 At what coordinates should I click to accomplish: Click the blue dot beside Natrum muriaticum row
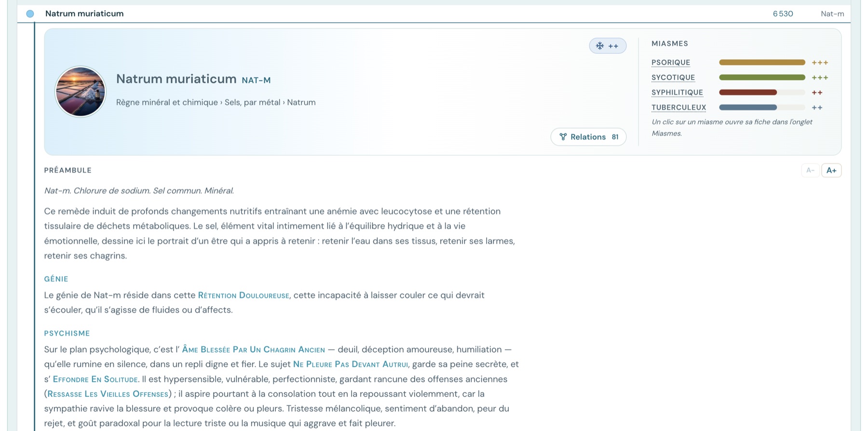pos(30,14)
